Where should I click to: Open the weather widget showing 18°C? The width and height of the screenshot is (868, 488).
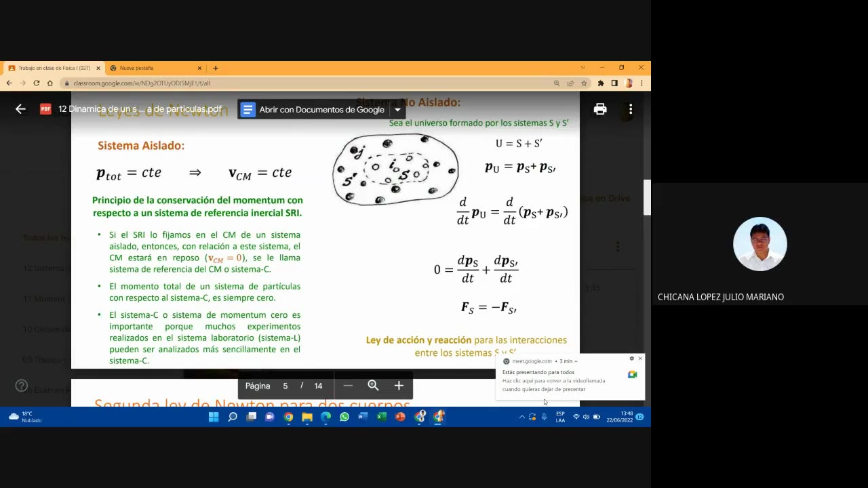pos(25,417)
